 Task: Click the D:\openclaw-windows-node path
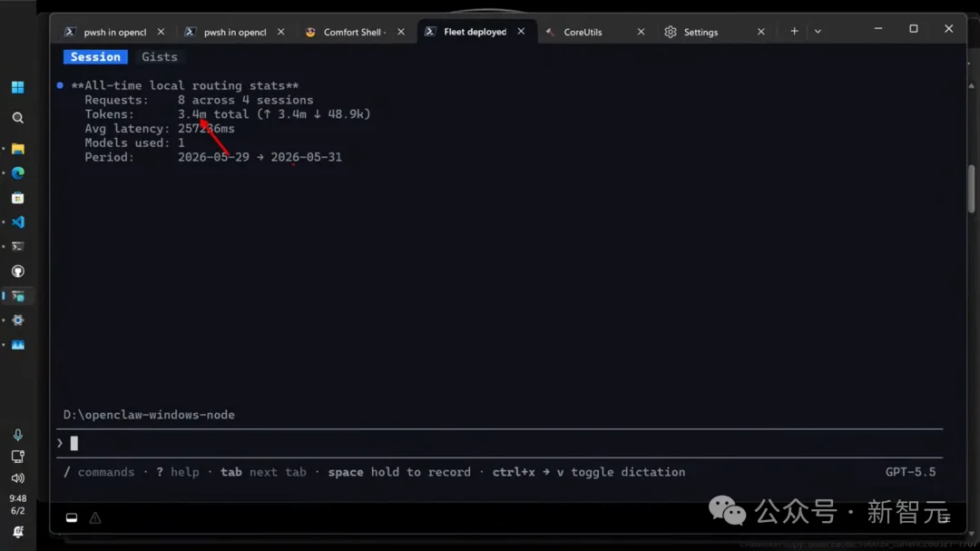point(149,415)
